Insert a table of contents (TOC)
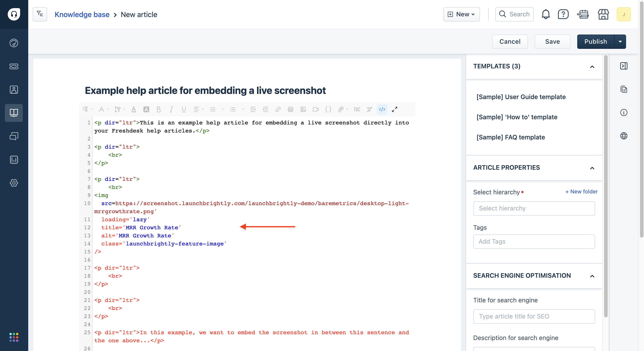 357,109
